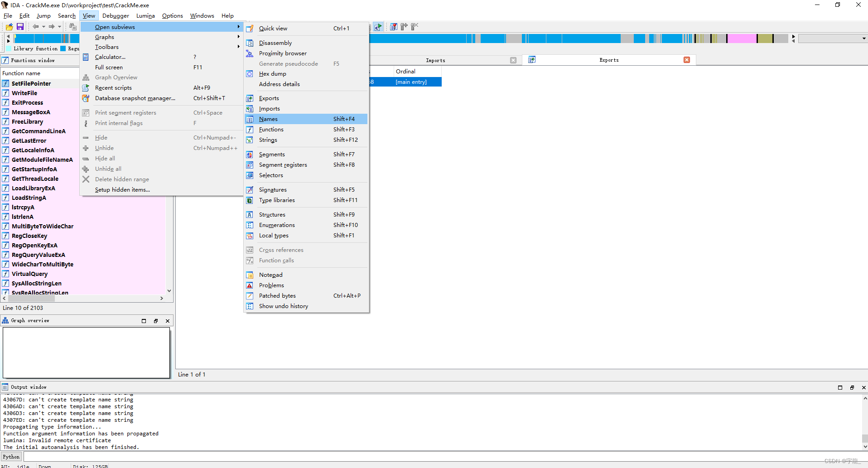Close the Output window panel
868x468 pixels.
tap(863, 387)
